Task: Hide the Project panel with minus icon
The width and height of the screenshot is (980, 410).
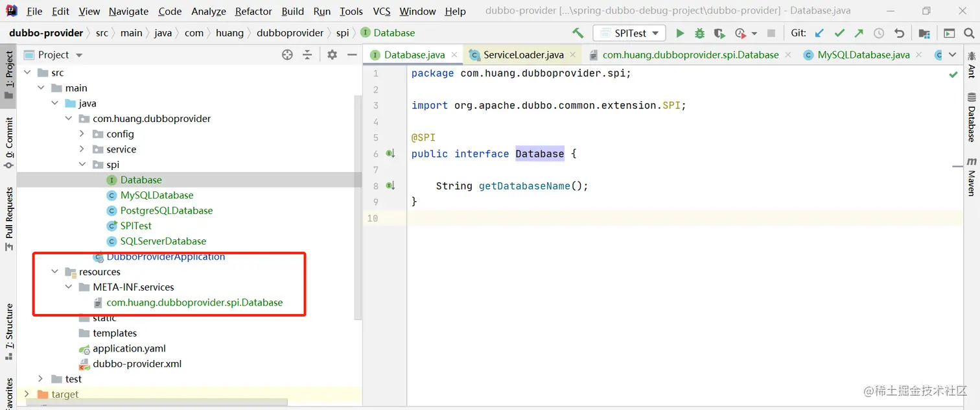Action: pyautogui.click(x=351, y=55)
